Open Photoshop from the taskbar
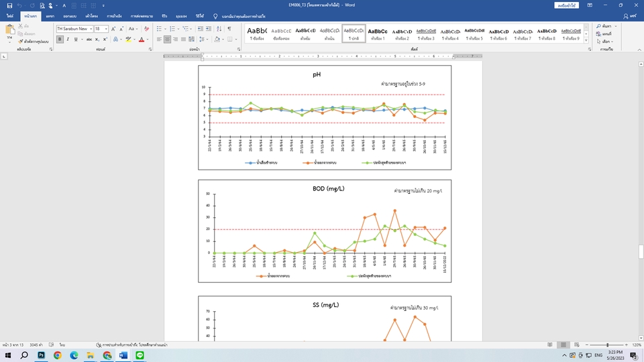644x362 pixels. 41,355
